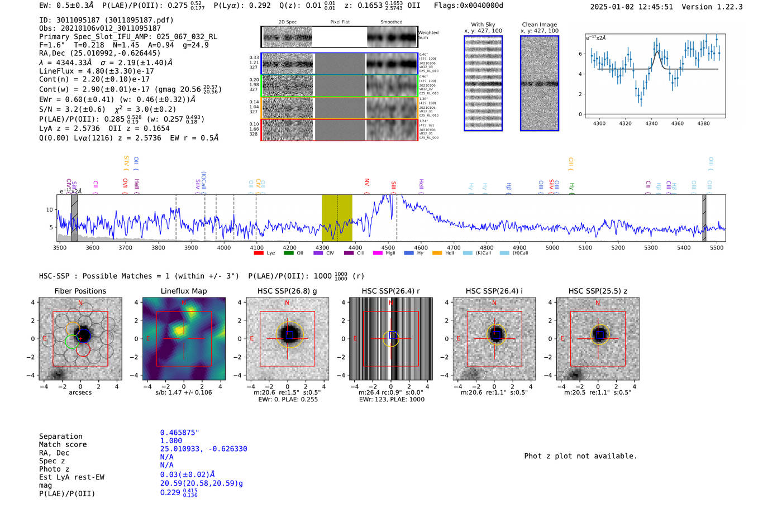Click the s/b: 1.47 +/- 0.106 caption

[184, 392]
